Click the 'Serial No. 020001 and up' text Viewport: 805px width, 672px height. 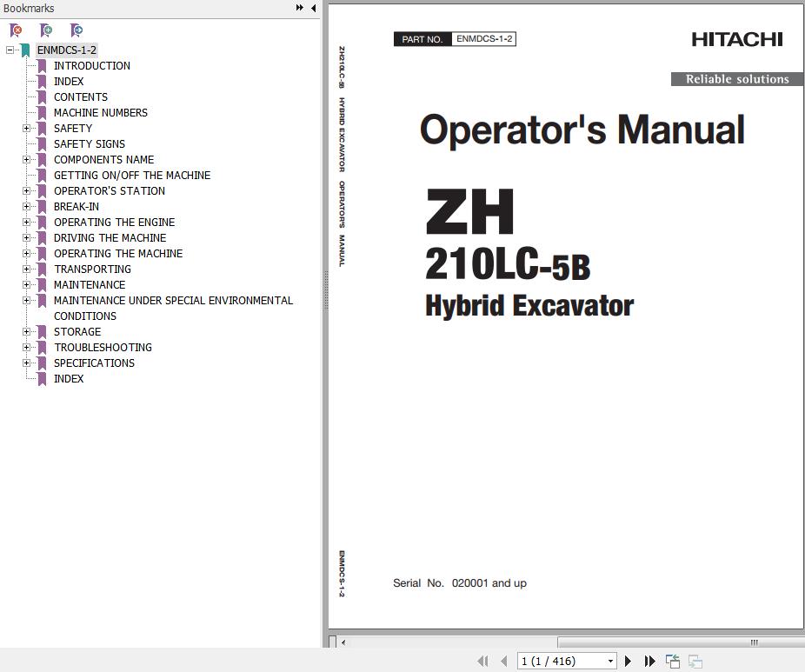click(460, 583)
